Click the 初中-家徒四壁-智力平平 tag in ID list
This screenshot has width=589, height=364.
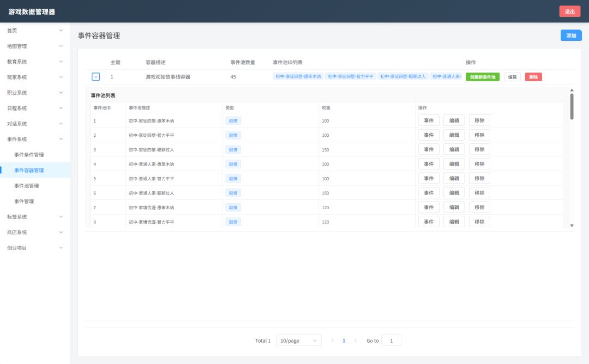click(351, 76)
